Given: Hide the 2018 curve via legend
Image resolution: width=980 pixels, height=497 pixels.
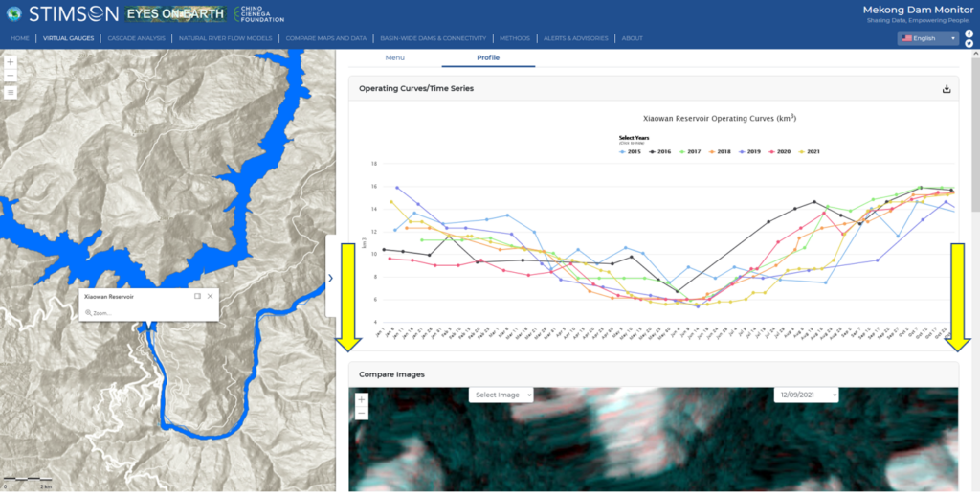Looking at the screenshot, I should pos(720,151).
